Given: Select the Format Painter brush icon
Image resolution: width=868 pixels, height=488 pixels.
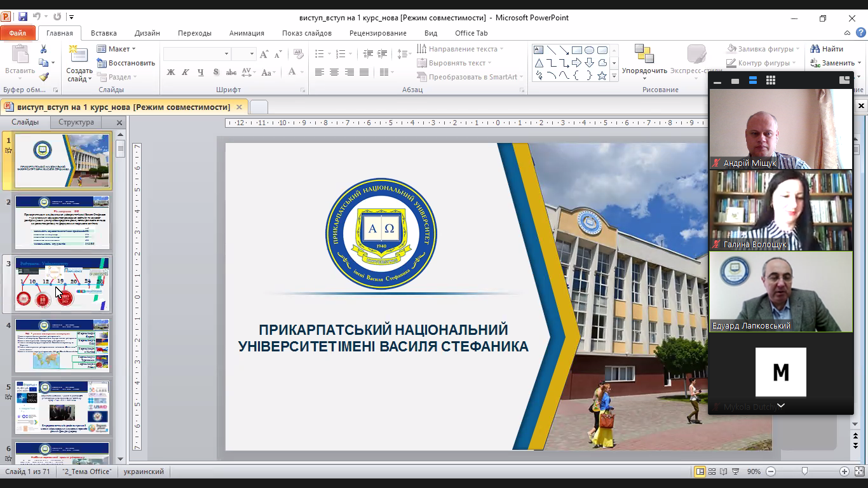Looking at the screenshot, I should point(43,77).
